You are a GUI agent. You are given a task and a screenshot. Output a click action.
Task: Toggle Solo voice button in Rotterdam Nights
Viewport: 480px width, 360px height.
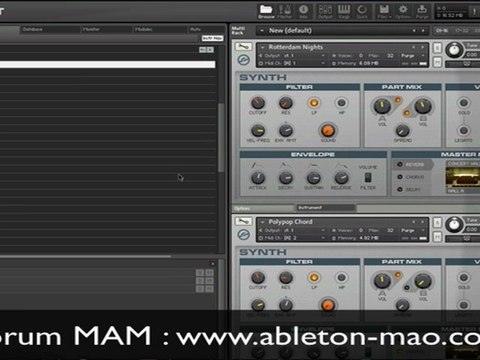click(x=464, y=102)
